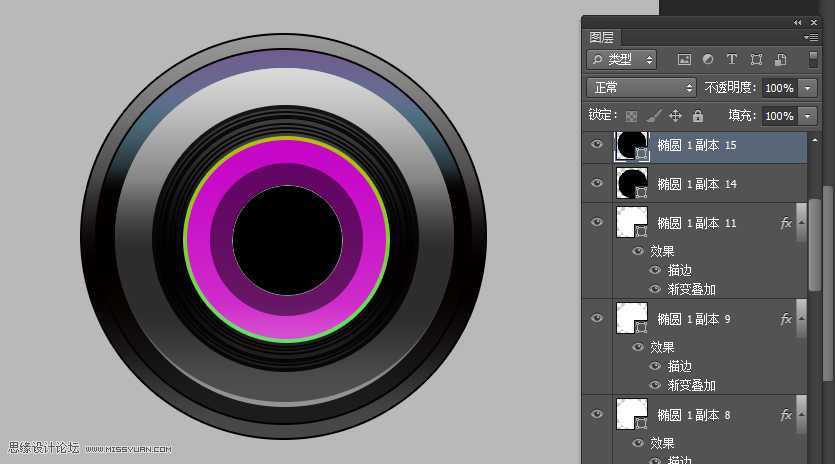Click the lock image pixels brush icon
This screenshot has height=464, width=835.
click(653, 116)
